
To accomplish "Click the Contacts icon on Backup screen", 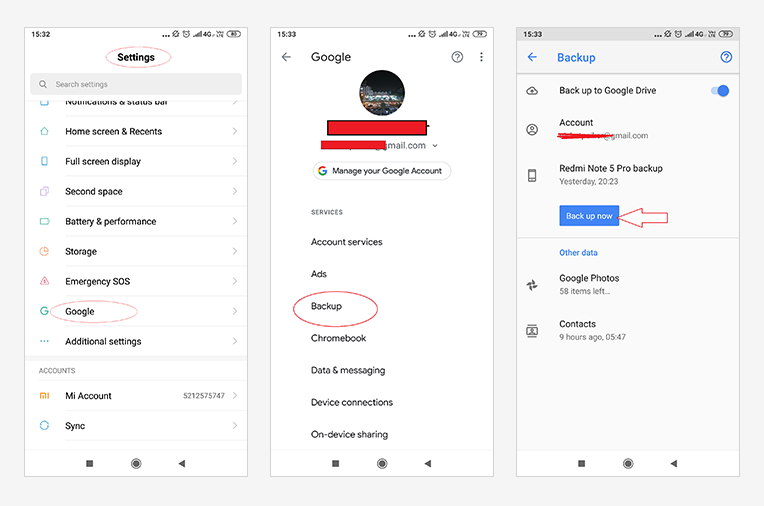I will point(532,331).
